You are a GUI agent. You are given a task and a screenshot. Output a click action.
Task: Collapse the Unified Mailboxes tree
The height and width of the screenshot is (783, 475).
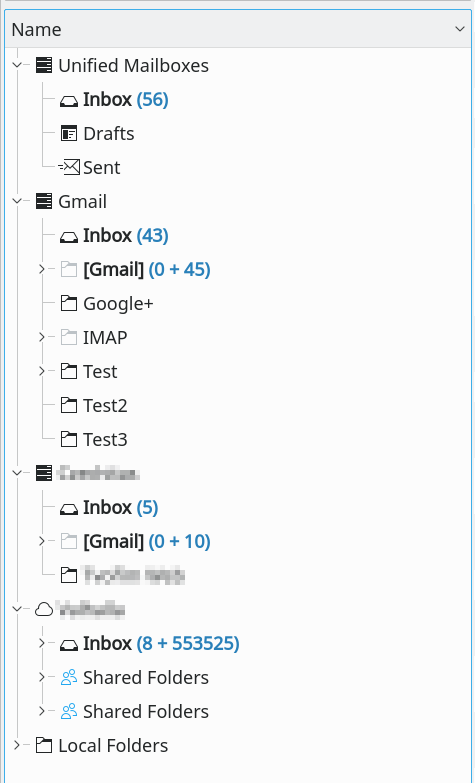[17, 66]
